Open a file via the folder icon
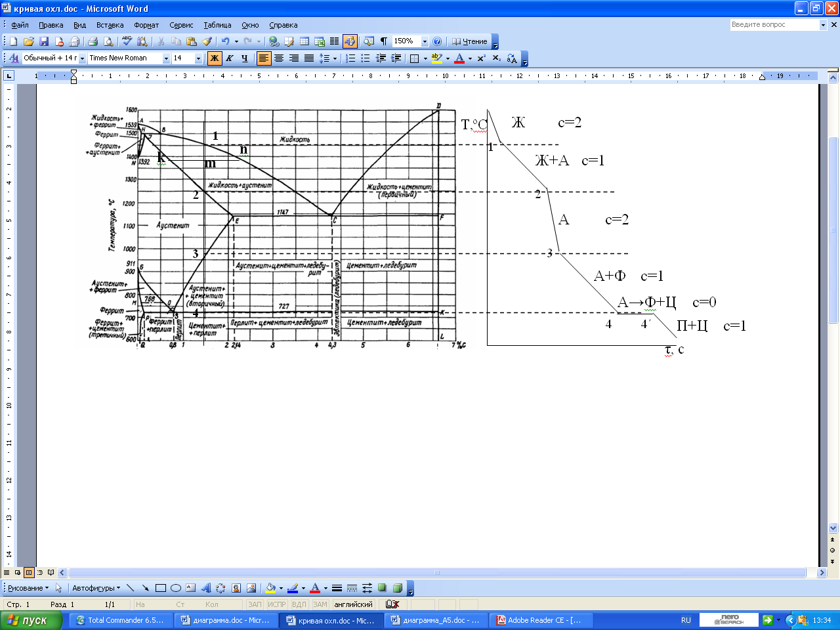Viewport: 840px width, 630px height. coord(29,41)
